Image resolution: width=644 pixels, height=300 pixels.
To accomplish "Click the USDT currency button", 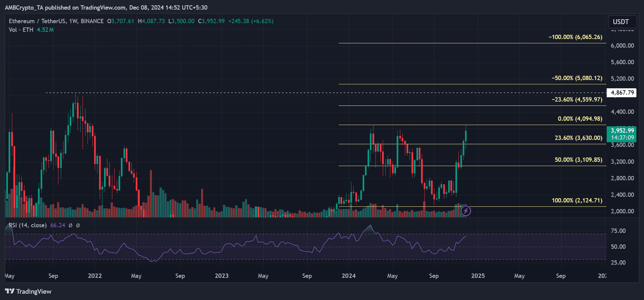I will [x=622, y=22].
